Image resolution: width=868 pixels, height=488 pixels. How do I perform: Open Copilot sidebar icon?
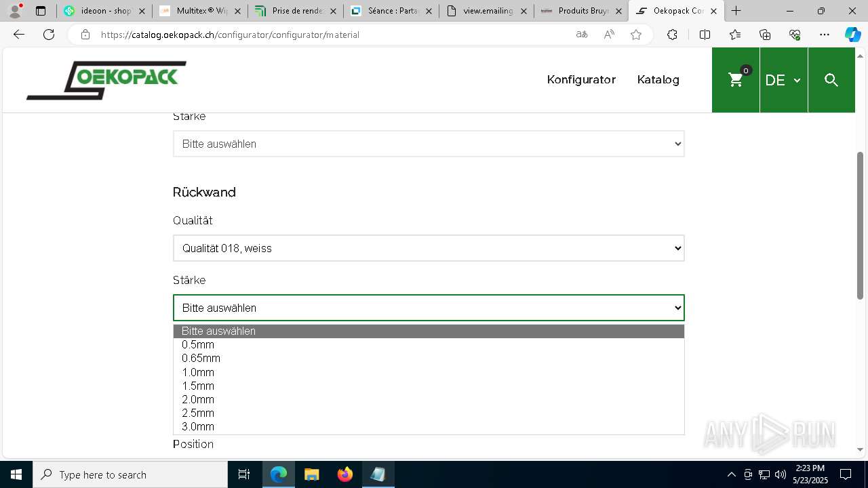click(x=852, y=35)
